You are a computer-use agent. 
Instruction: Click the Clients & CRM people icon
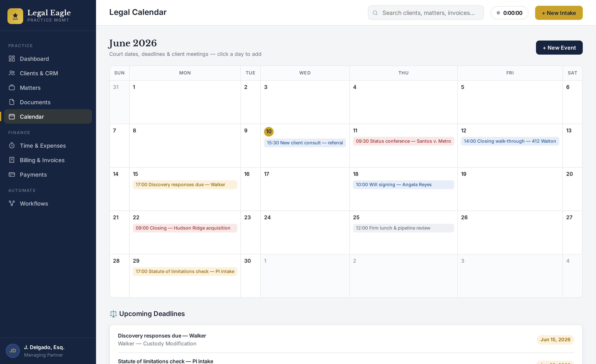click(x=12, y=73)
